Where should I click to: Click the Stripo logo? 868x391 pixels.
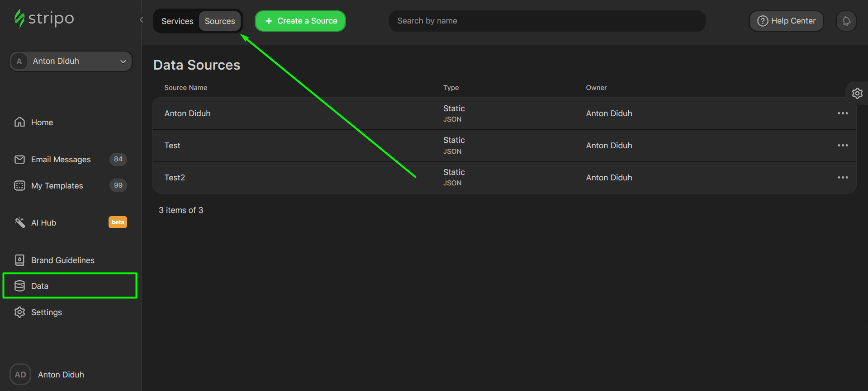(44, 19)
